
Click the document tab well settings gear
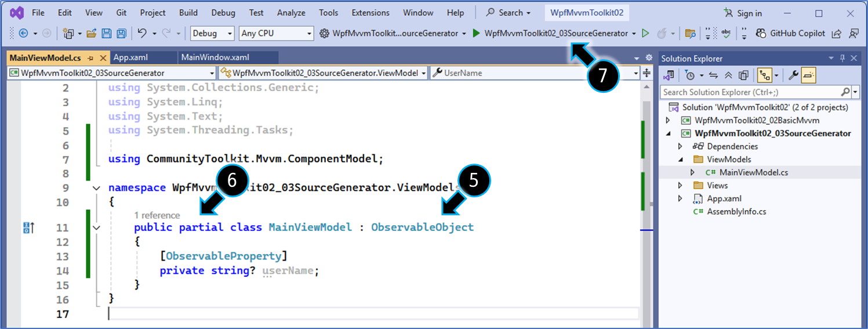tap(649, 58)
